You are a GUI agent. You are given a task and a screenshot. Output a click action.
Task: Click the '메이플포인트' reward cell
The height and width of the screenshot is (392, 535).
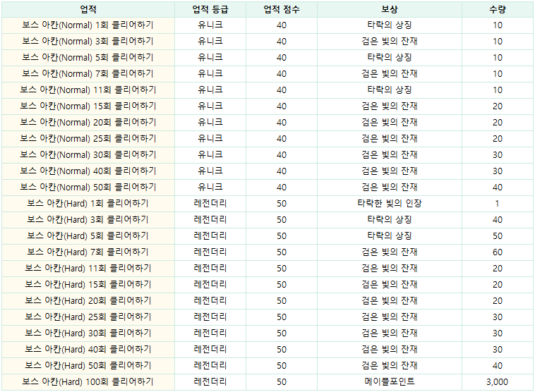[390, 381]
